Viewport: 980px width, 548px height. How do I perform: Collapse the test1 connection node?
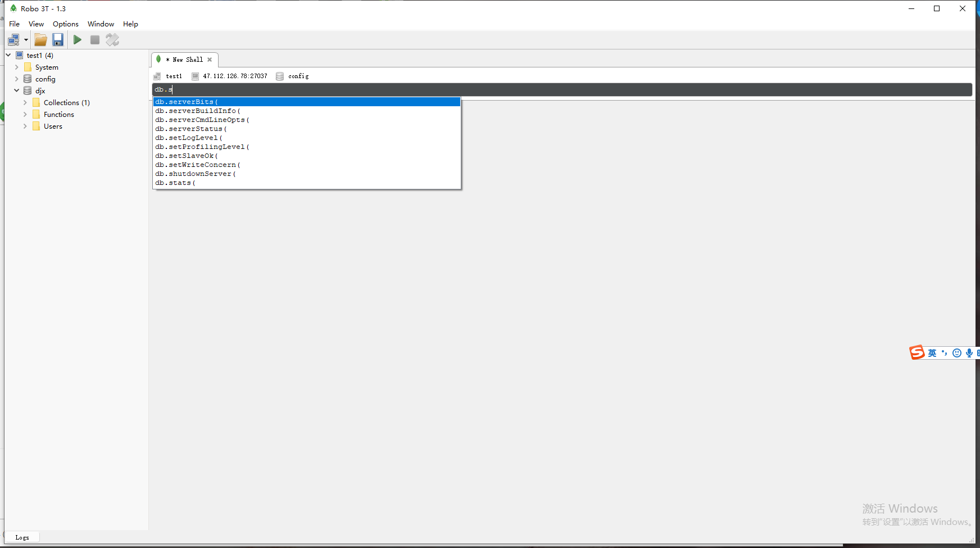click(8, 55)
